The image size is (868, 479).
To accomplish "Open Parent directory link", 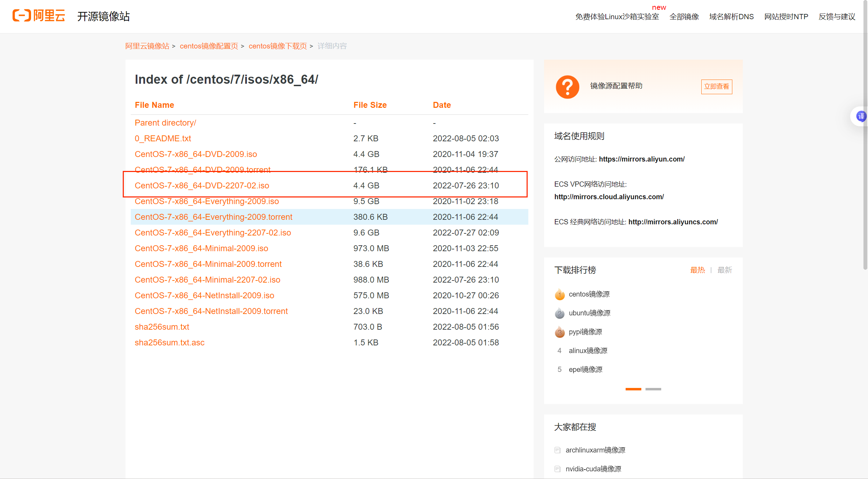I will pos(165,123).
